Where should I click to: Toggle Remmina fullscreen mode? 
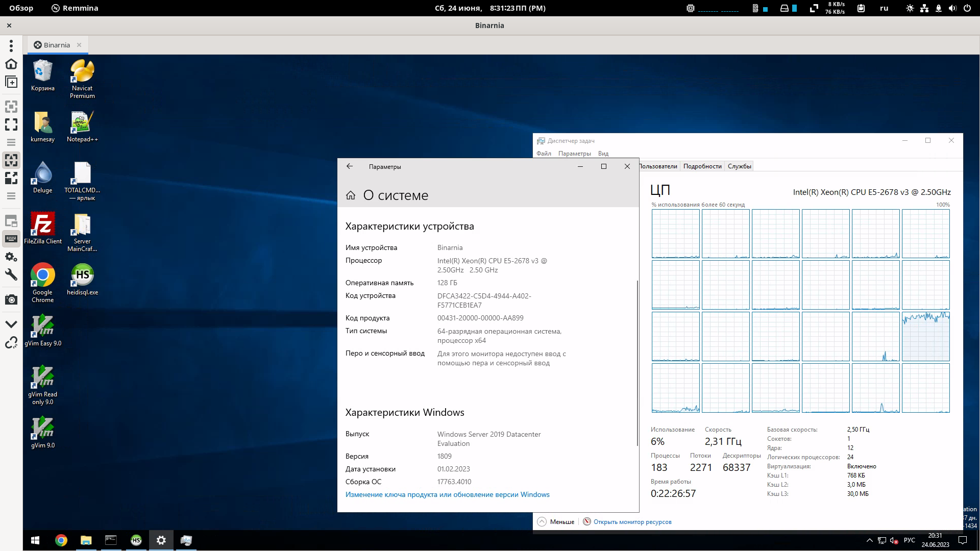pyautogui.click(x=11, y=124)
